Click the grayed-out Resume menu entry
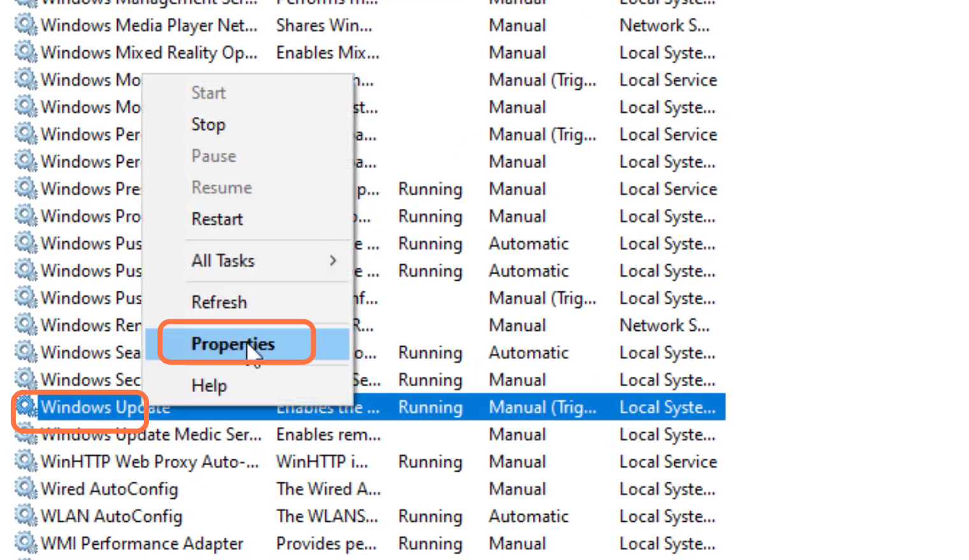 pyautogui.click(x=222, y=188)
